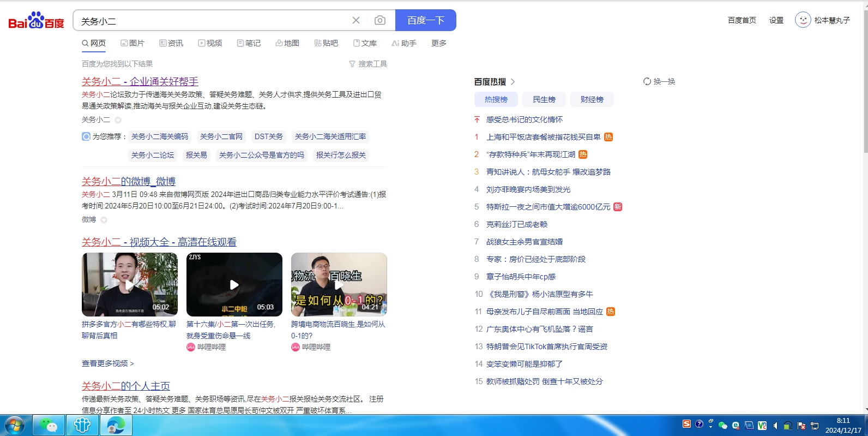This screenshot has width=868, height=436.
Task: Open hot topic 专家：房价已经处于底部阶段
Action: coord(536,259)
